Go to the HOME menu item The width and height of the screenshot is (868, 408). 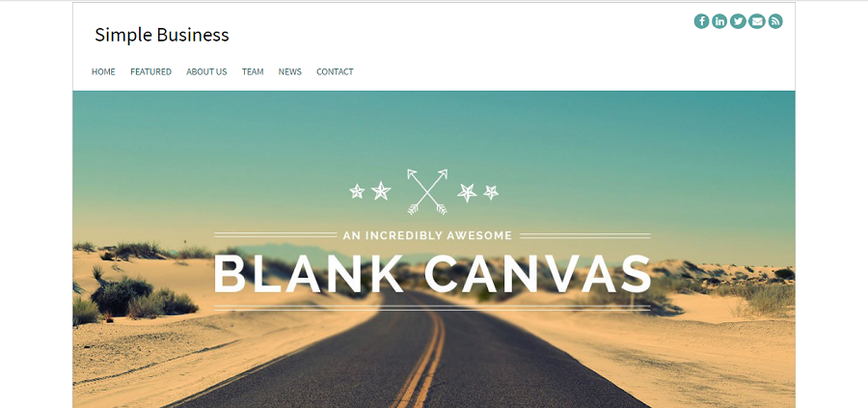point(103,72)
